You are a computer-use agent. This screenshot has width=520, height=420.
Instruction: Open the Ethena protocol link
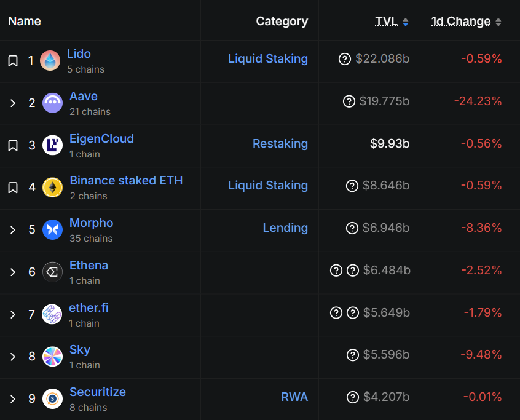click(x=89, y=266)
